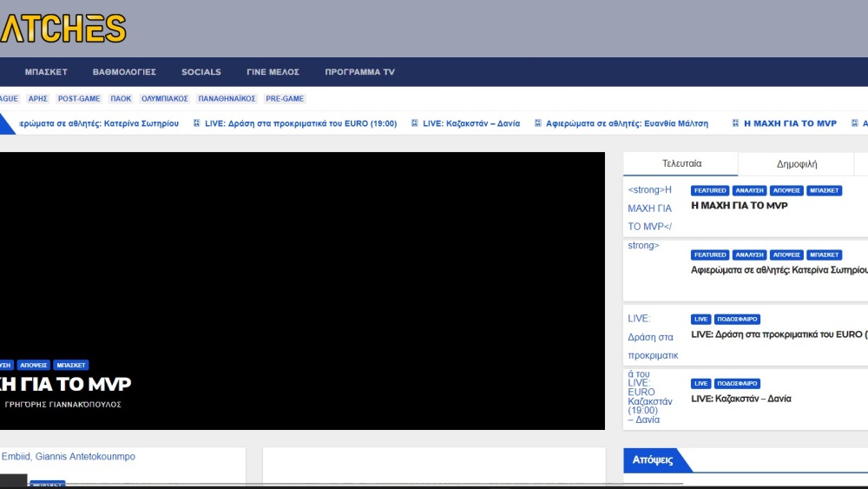Click the icon before 'LIVE: Δράση στα προκριματικά' ticker item

[x=197, y=123]
